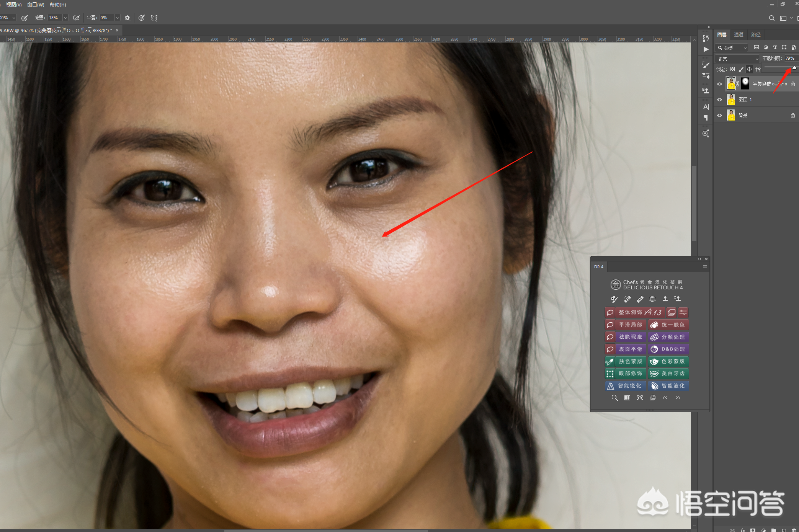The image size is (799, 532).
Task: Filter layers by type T icon
Action: [x=775, y=47]
